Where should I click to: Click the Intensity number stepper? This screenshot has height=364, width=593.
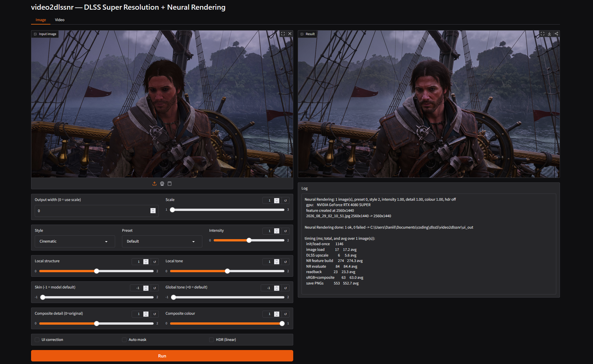pyautogui.click(x=277, y=231)
